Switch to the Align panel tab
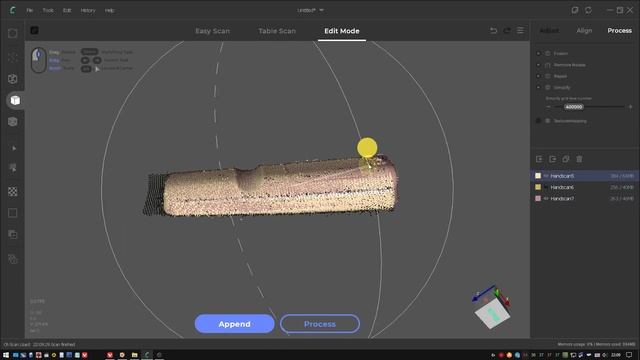 coord(584,31)
